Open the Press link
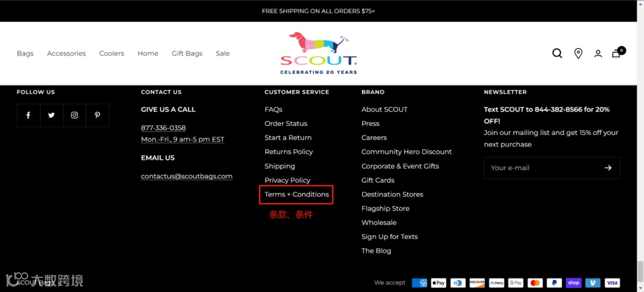Image resolution: width=644 pixels, height=292 pixels. (370, 124)
